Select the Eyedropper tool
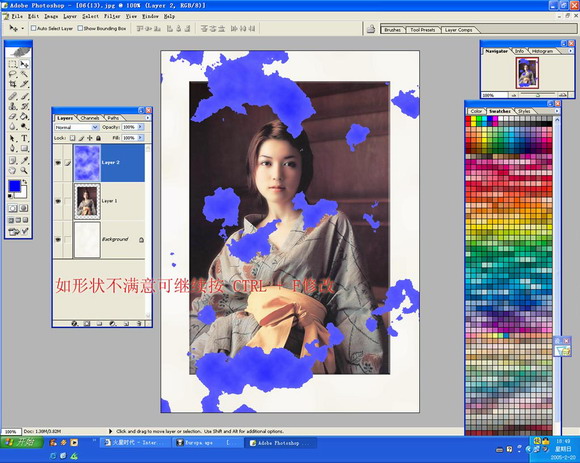The width and height of the screenshot is (580, 463). point(24,160)
